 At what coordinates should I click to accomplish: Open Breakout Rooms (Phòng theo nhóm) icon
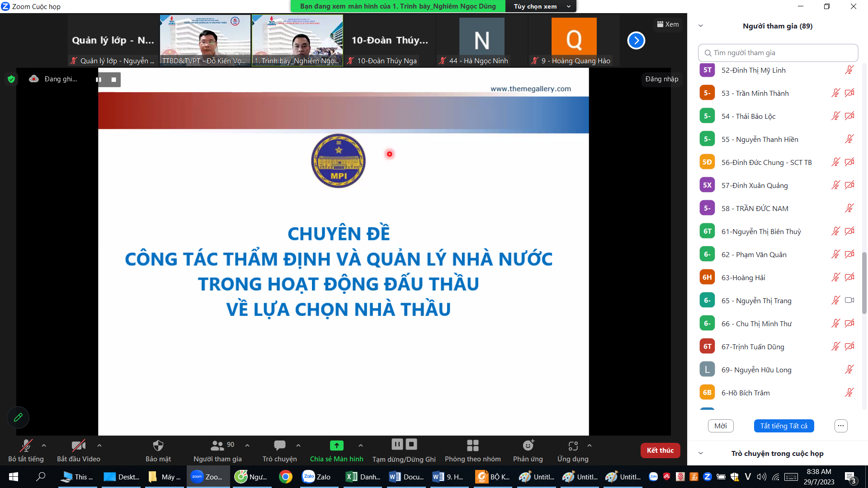point(472,446)
